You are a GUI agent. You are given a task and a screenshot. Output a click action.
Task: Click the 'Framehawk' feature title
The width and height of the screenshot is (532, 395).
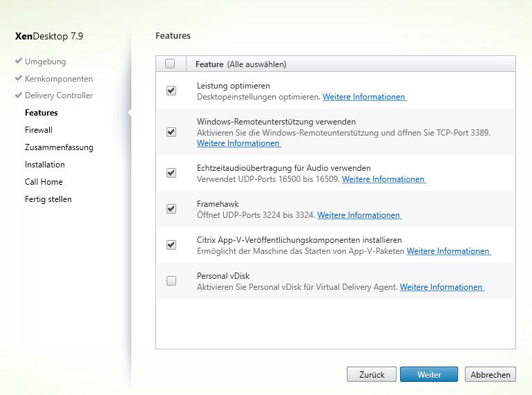[218, 204]
